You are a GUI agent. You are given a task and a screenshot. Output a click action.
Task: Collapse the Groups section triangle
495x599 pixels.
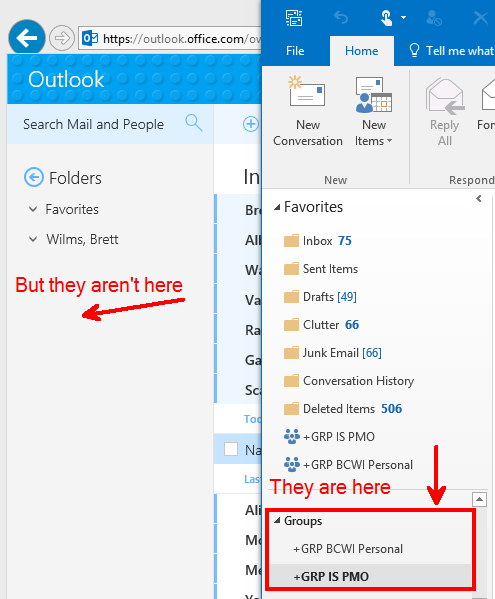pos(277,520)
